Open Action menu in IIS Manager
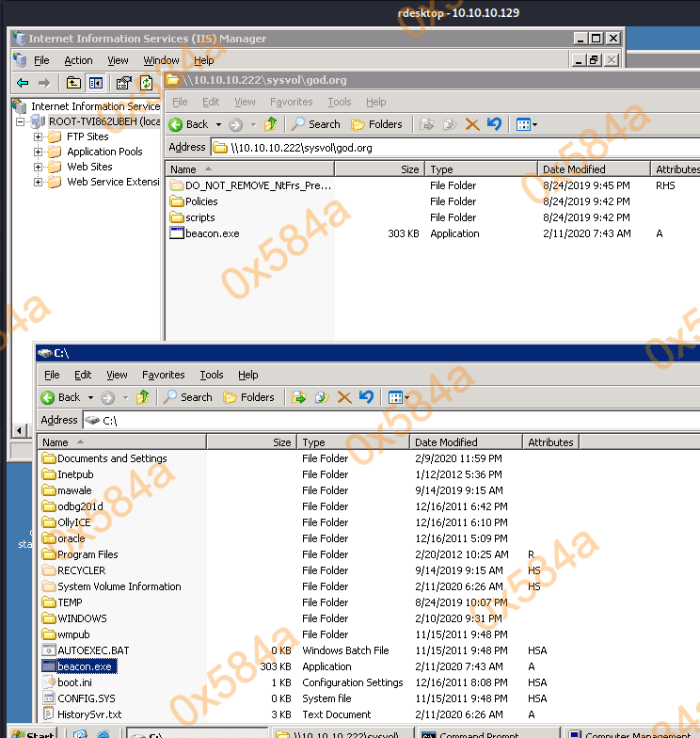700x738 pixels. pos(78,60)
